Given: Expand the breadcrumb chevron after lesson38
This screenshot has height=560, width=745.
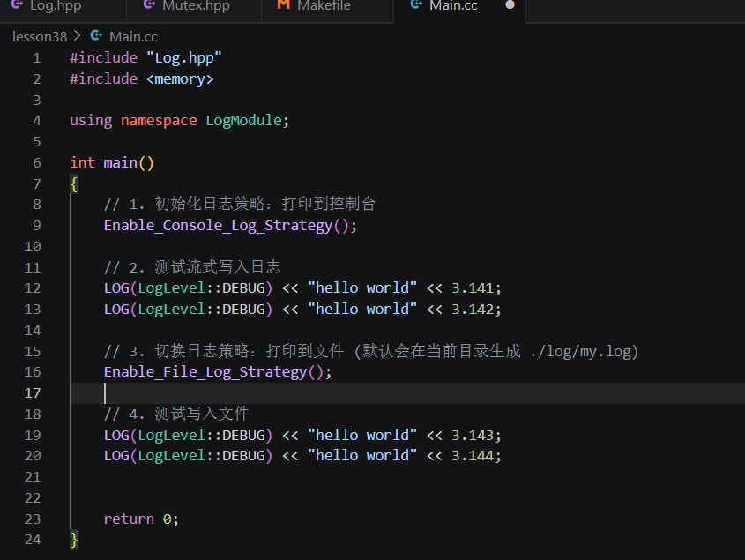Looking at the screenshot, I should click(x=78, y=35).
